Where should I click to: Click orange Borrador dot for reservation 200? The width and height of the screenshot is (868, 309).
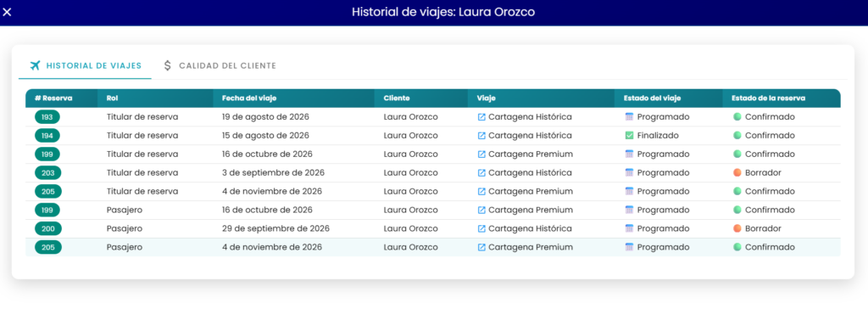[x=737, y=228]
